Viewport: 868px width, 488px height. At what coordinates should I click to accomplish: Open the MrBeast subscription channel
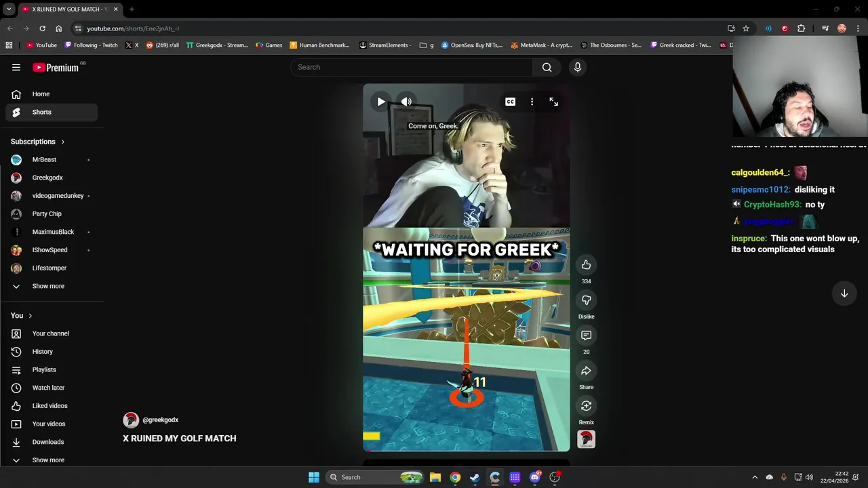pos(52,160)
